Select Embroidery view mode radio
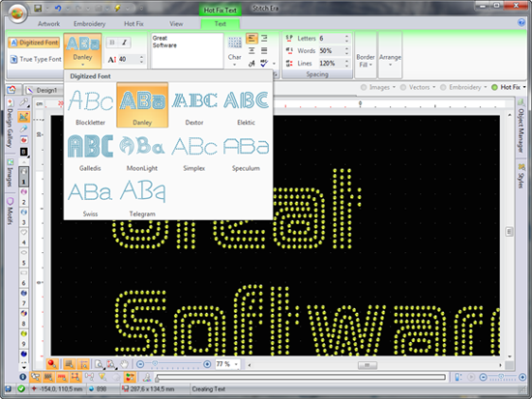The height and width of the screenshot is (399, 532). (443, 88)
